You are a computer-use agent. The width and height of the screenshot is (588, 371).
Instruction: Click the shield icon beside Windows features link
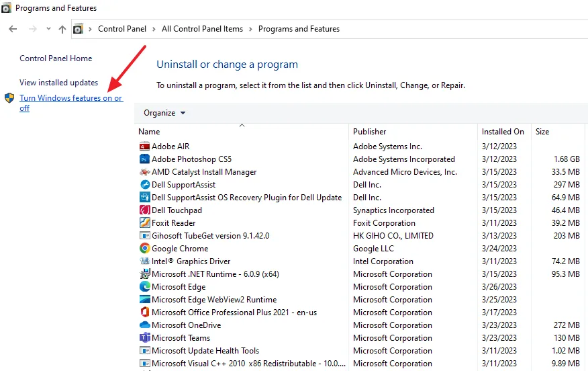click(9, 98)
